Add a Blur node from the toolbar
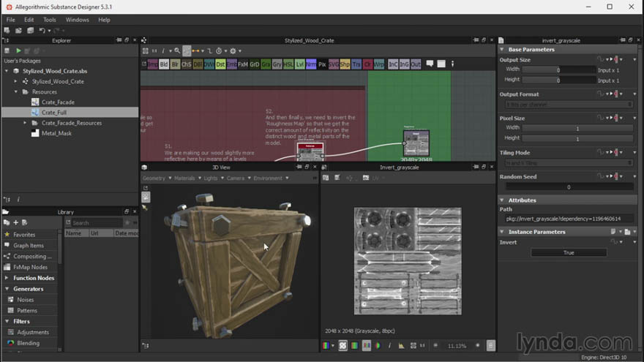Screen dimensions: 644x362 pos(176,64)
